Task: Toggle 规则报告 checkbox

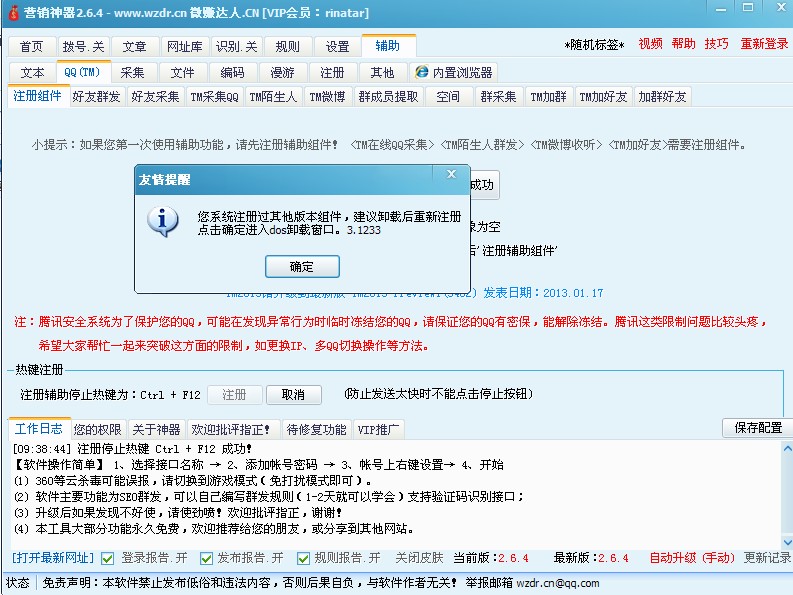Action: coord(303,559)
